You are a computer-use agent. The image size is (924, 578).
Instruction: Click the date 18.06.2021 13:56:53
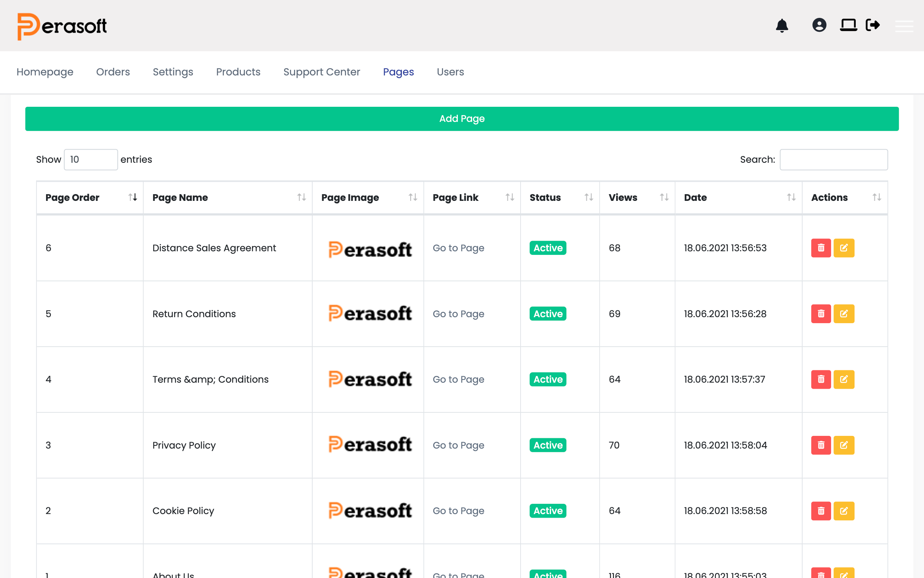(725, 248)
